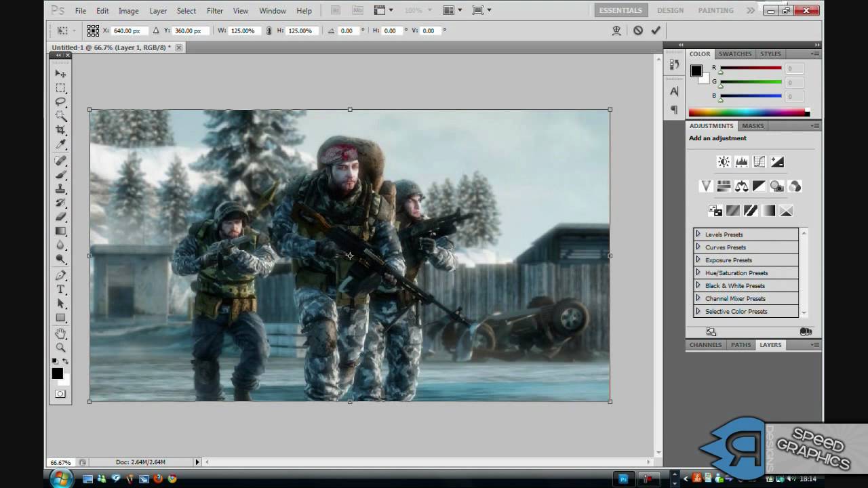Select the Quick Selection tool

coord(60,116)
